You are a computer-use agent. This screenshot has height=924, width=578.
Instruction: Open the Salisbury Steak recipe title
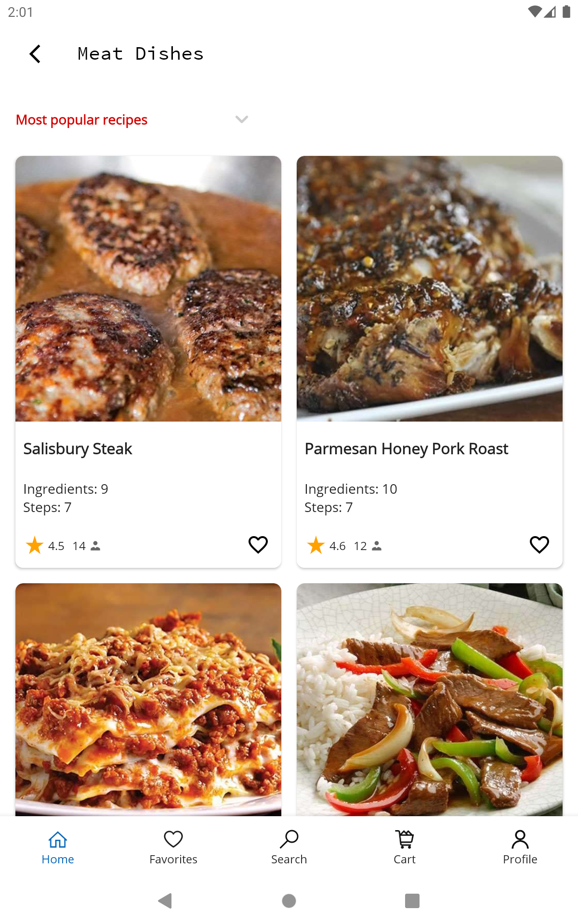coord(78,449)
